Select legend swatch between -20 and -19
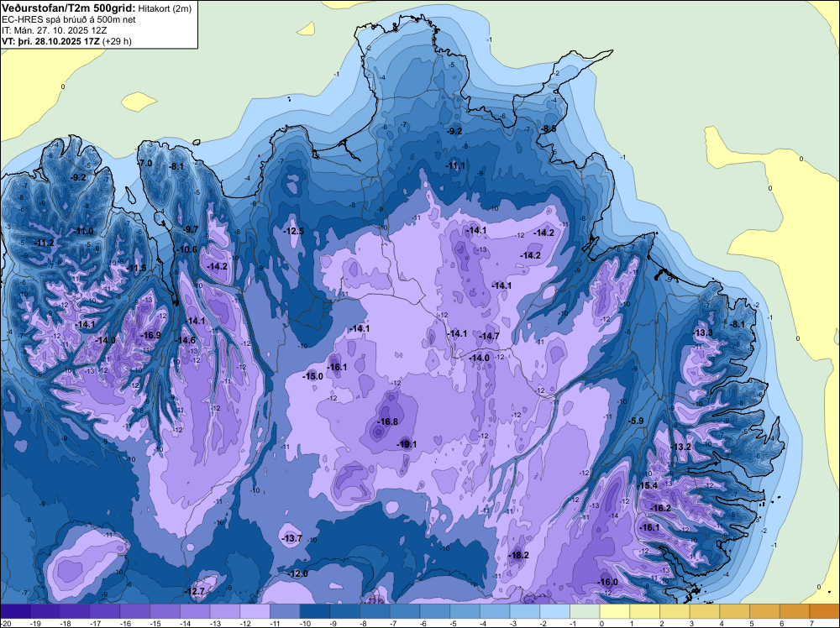The image size is (840, 628). pyautogui.click(x=15, y=610)
